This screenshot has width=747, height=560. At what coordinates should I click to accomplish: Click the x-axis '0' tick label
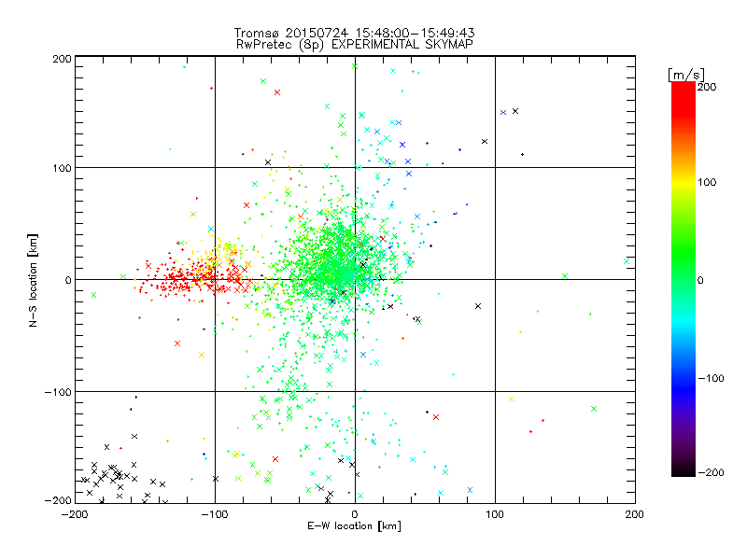pyautogui.click(x=355, y=514)
